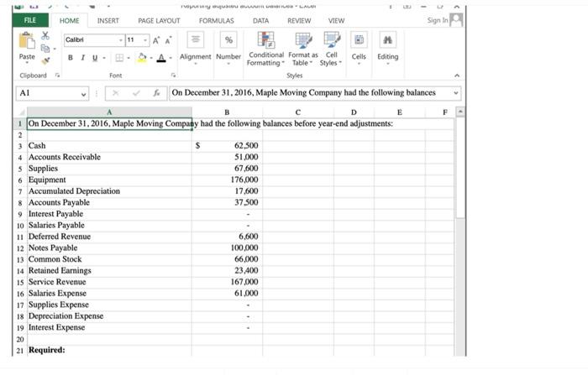
Task: Open the FILE tab
Action: coord(30,20)
